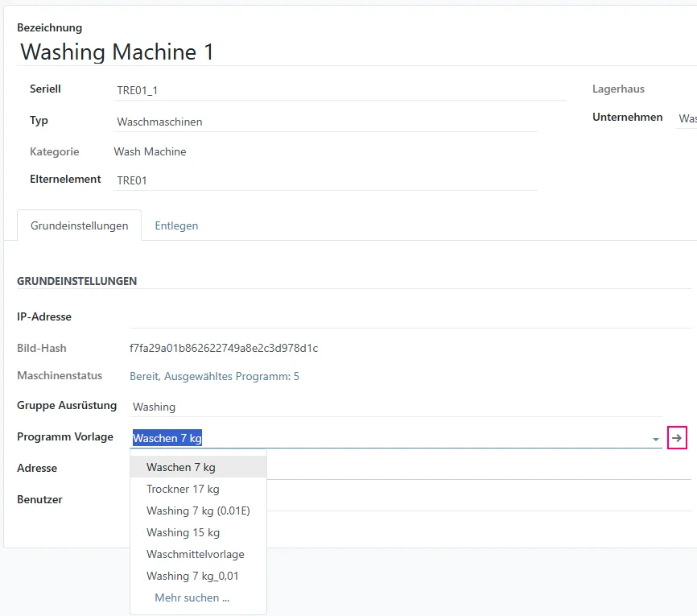
Task: Select 'Waschen 7 kg' from the dropdown list
Action: click(x=179, y=467)
